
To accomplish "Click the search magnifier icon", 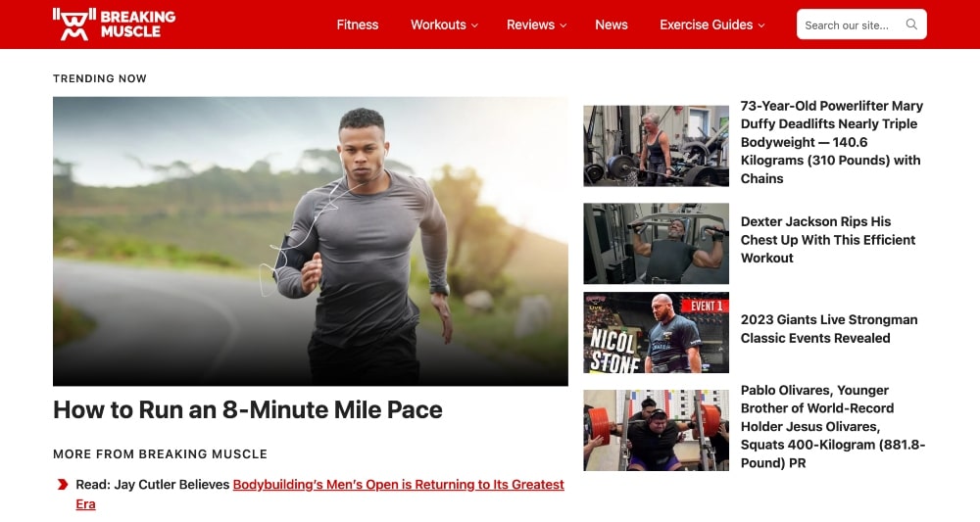I will pos(911,24).
